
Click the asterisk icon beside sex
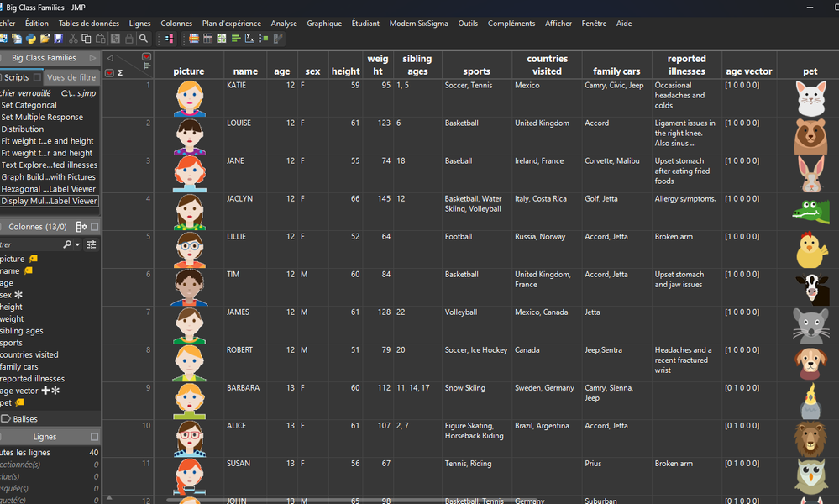(x=18, y=295)
